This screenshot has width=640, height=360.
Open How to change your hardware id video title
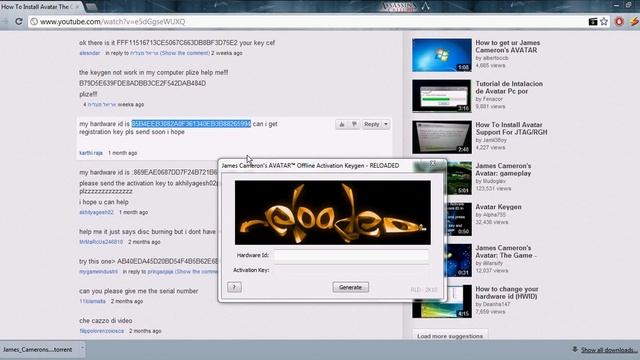click(507, 293)
